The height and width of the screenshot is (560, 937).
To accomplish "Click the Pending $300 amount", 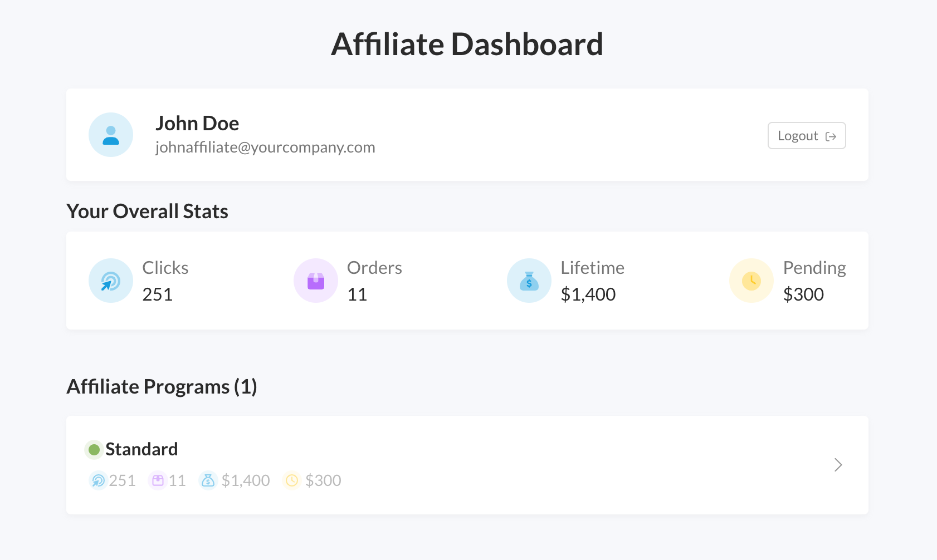I will [x=803, y=294].
